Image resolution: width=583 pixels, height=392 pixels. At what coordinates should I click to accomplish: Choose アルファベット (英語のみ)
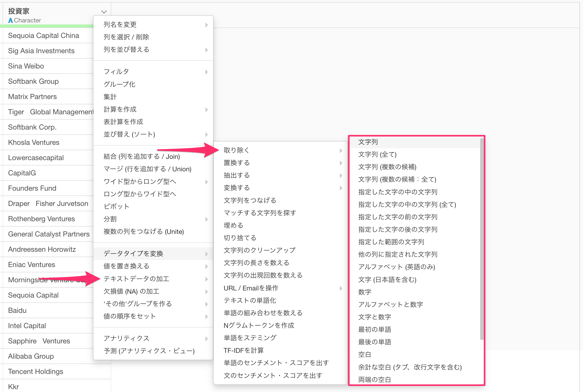tap(415, 267)
